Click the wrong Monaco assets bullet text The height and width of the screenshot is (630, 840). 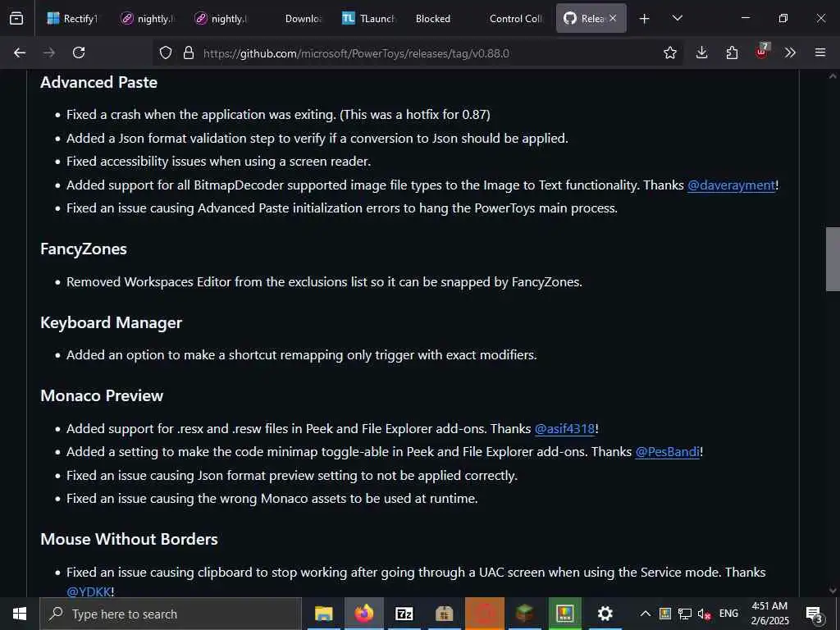click(x=272, y=499)
